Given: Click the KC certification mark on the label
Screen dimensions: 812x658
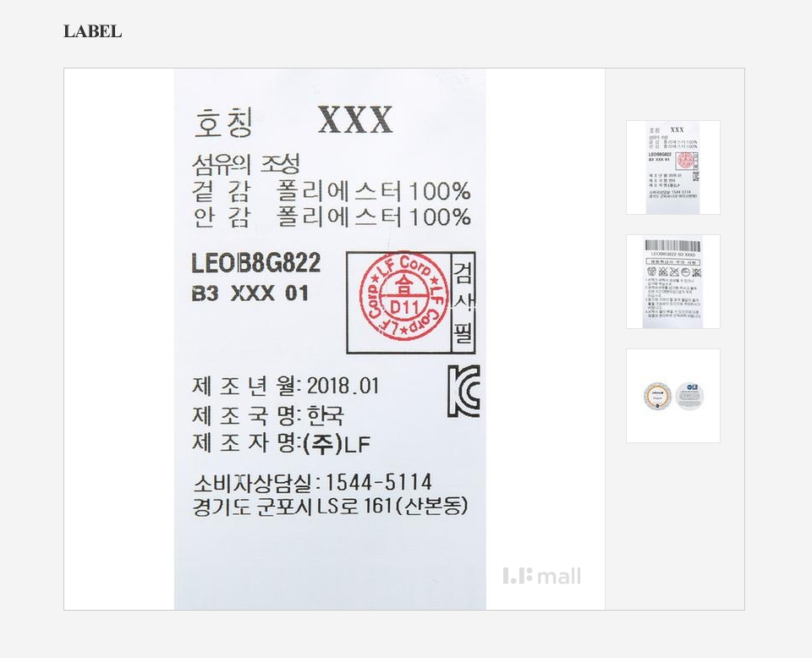Looking at the screenshot, I should click(x=464, y=391).
